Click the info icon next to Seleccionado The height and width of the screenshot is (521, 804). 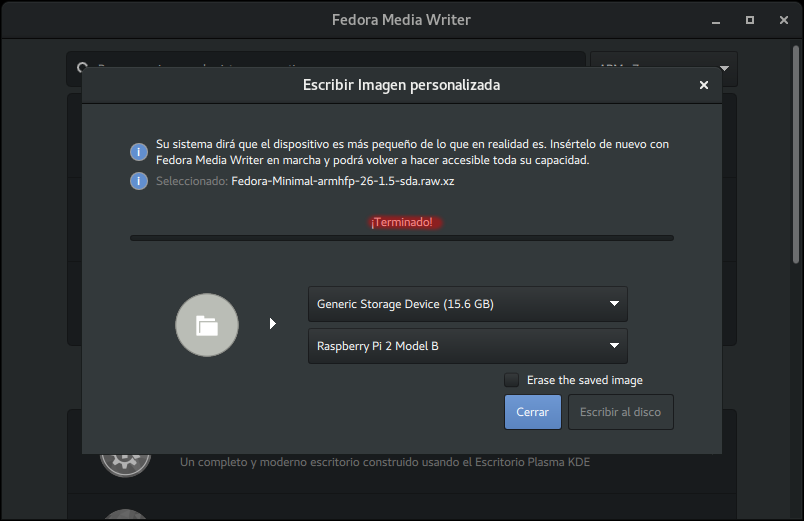pyautogui.click(x=138, y=181)
